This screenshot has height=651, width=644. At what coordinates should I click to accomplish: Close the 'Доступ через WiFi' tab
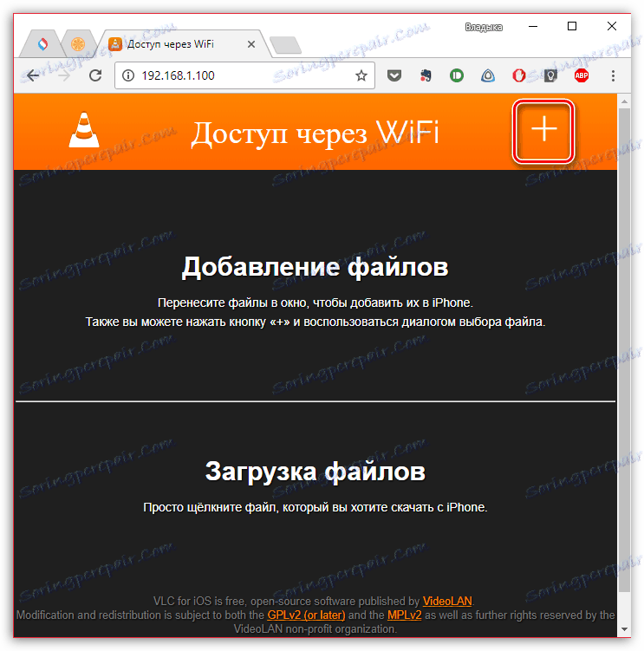coord(250,44)
